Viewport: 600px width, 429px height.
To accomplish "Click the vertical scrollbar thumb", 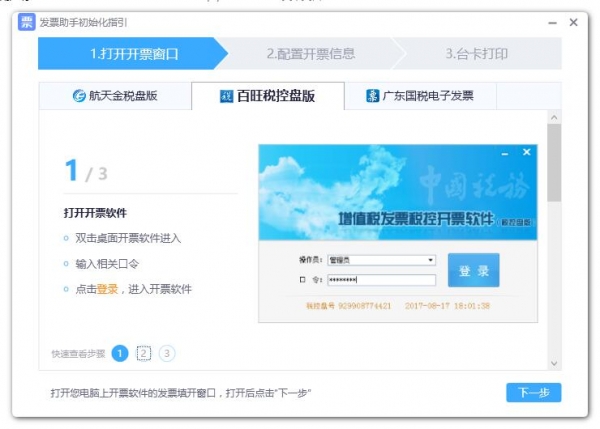I will pyautogui.click(x=554, y=162).
